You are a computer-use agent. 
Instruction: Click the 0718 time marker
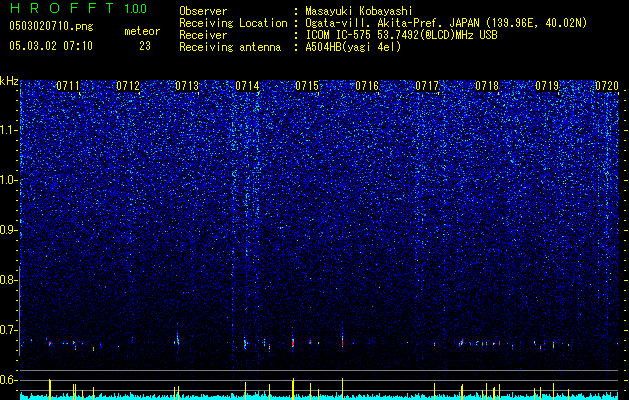[x=487, y=86]
